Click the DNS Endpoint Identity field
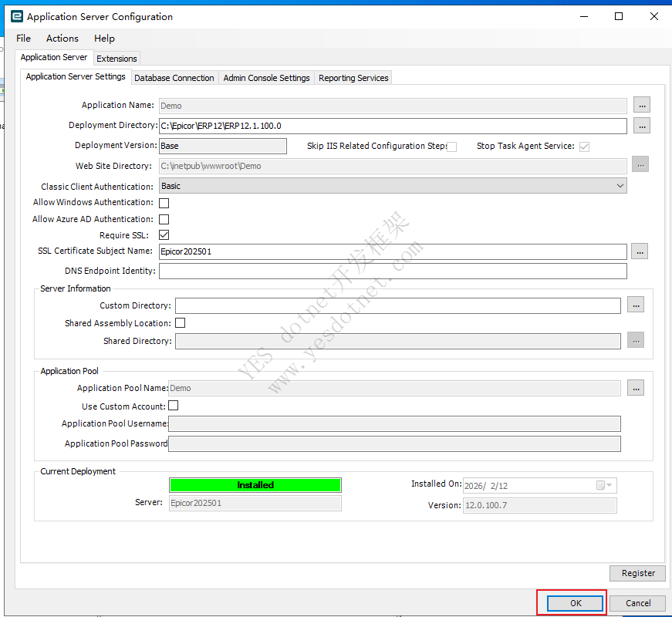The height and width of the screenshot is (617, 672). tap(392, 271)
